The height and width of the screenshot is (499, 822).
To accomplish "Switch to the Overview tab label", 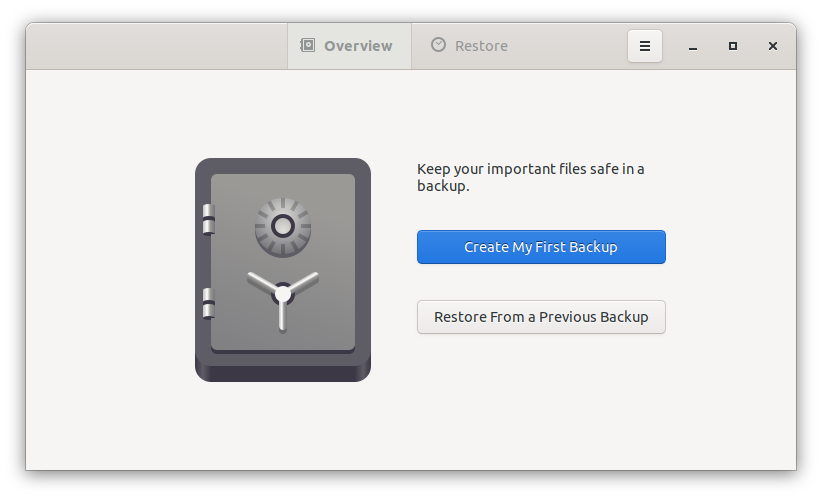I will (358, 46).
